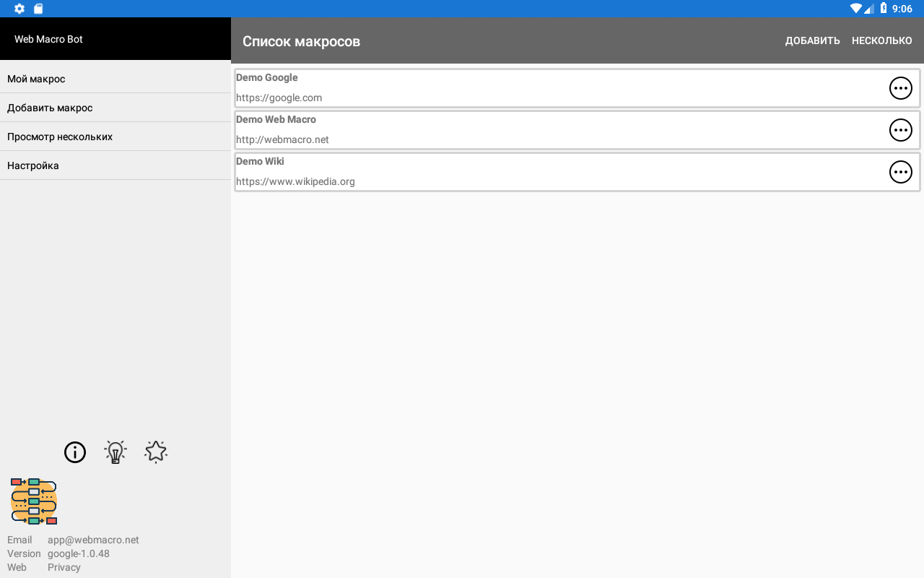Select Мой макрос in sidebar menu
Image resolution: width=924 pixels, height=578 pixels.
[115, 79]
